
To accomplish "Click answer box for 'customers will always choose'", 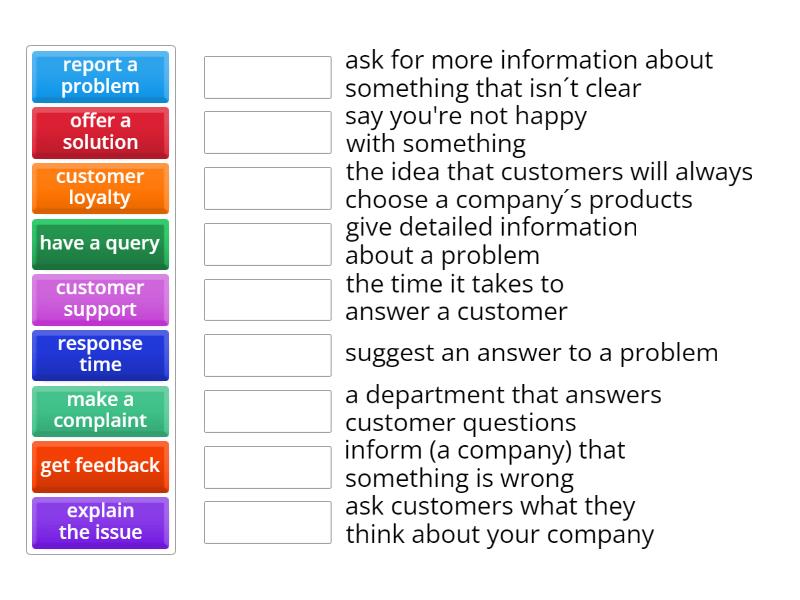I will pos(267,188).
